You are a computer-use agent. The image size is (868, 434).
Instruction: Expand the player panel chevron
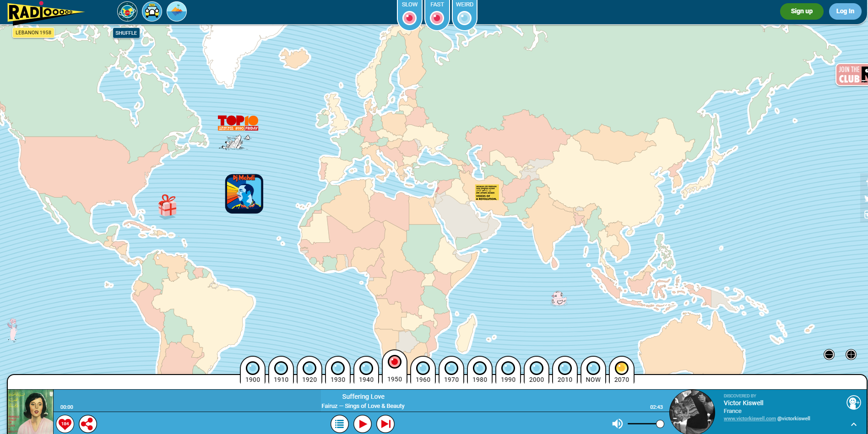click(853, 424)
